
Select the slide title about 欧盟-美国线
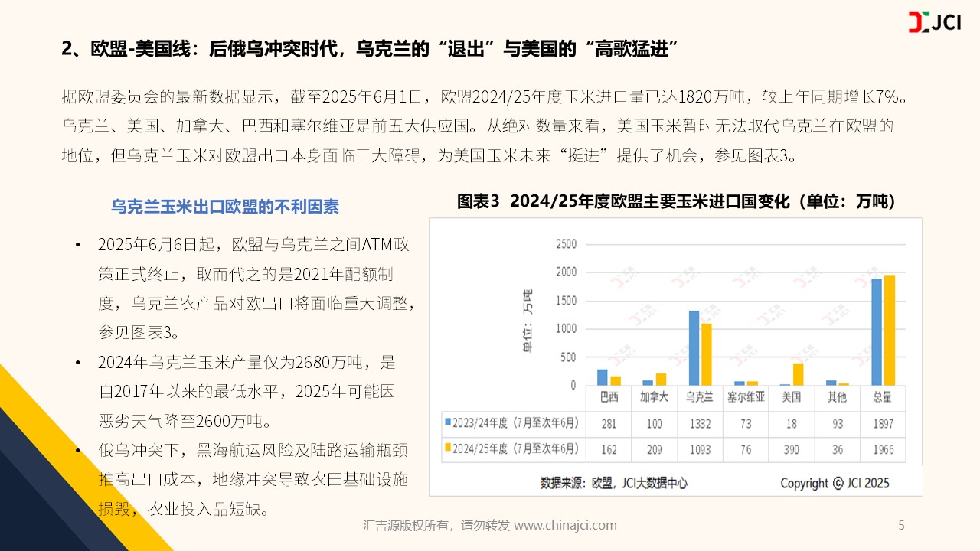pos(371,50)
